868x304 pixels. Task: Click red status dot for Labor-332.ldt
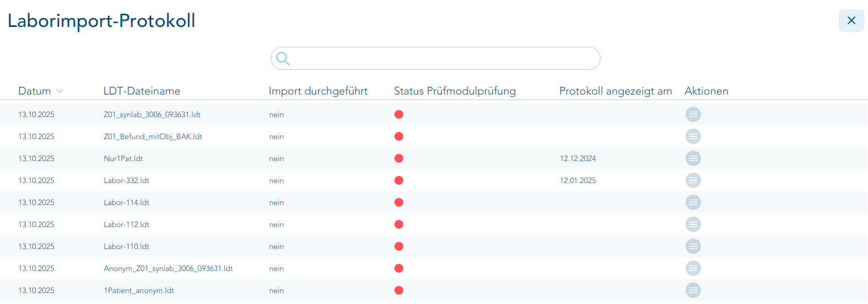399,180
